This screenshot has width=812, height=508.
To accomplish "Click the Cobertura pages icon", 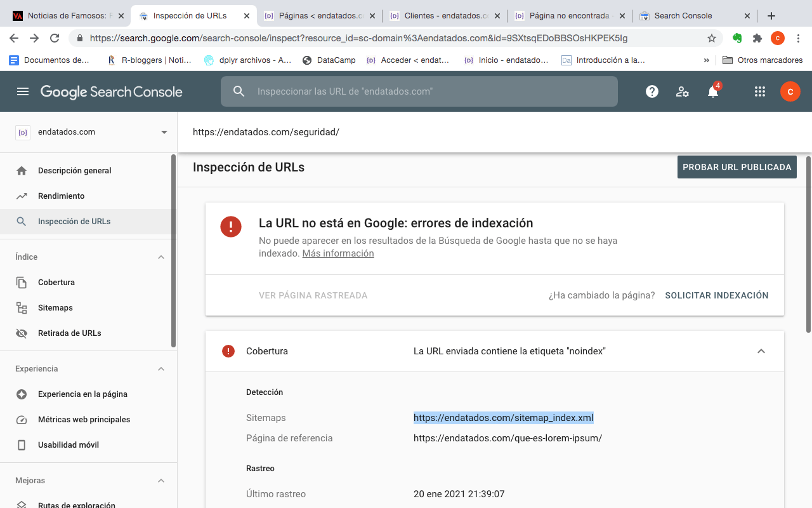I will pyautogui.click(x=22, y=283).
